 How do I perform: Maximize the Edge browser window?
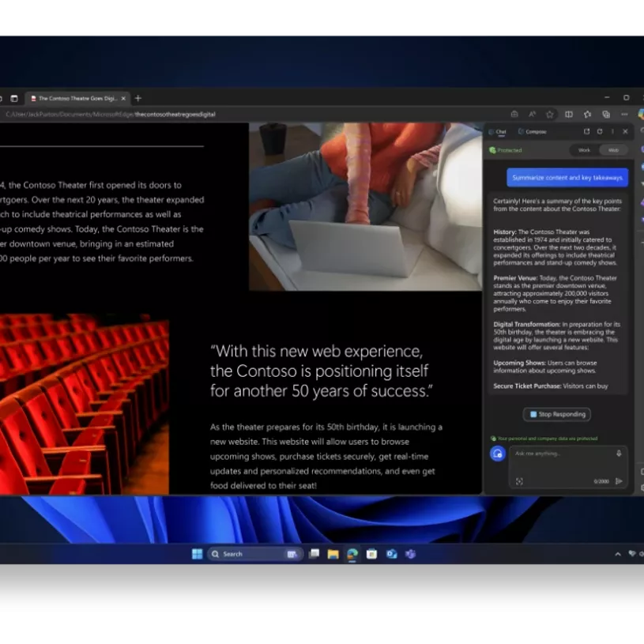627,98
